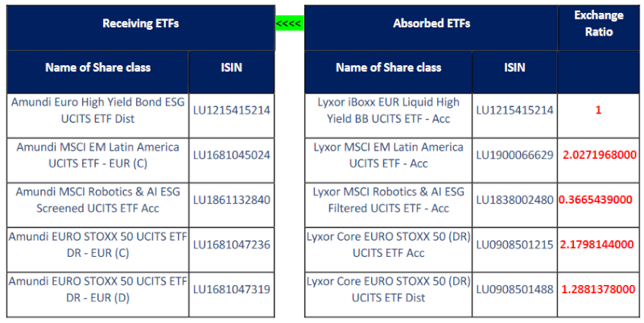Select Amundi EURO STOXX 50 EUR (D) cell
644x323 pixels.
coord(96,290)
